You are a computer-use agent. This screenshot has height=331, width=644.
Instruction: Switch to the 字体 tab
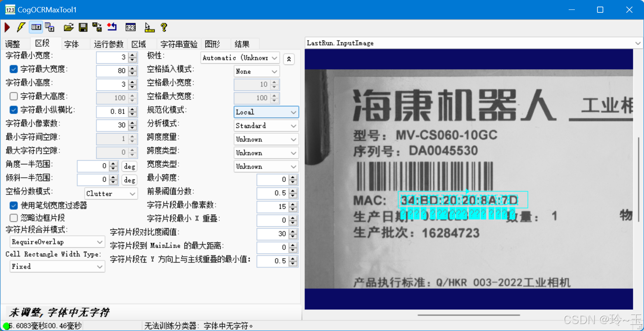pos(71,44)
